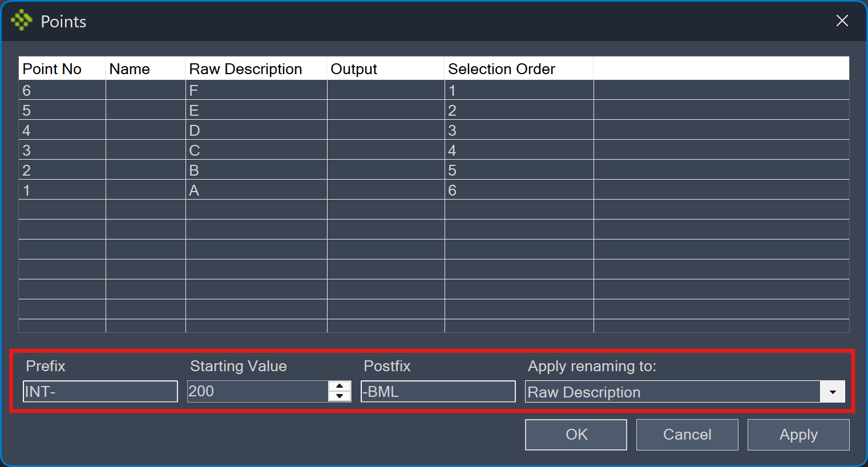This screenshot has width=868, height=467.
Task: Click the OK button
Action: (x=576, y=434)
